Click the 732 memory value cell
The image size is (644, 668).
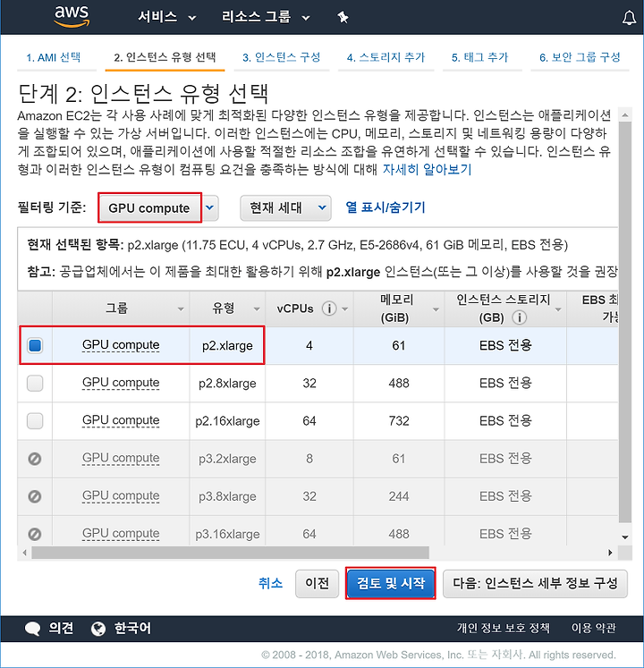click(399, 421)
